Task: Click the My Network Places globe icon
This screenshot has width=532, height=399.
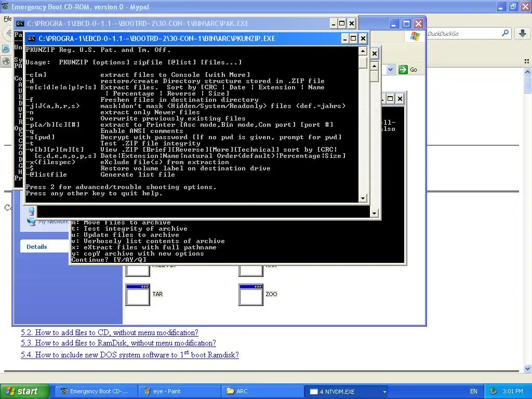Action: [x=31, y=222]
